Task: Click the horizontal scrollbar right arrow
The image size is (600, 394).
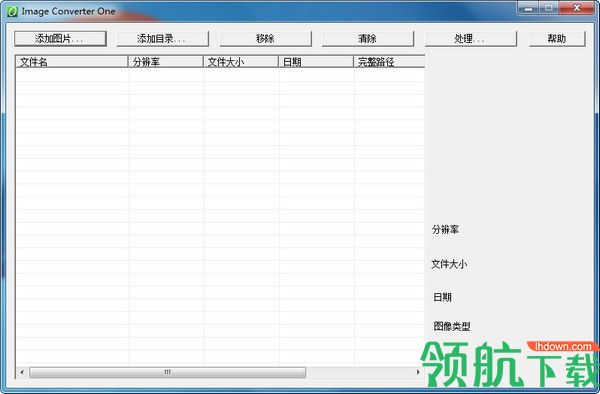Action: 418,372
